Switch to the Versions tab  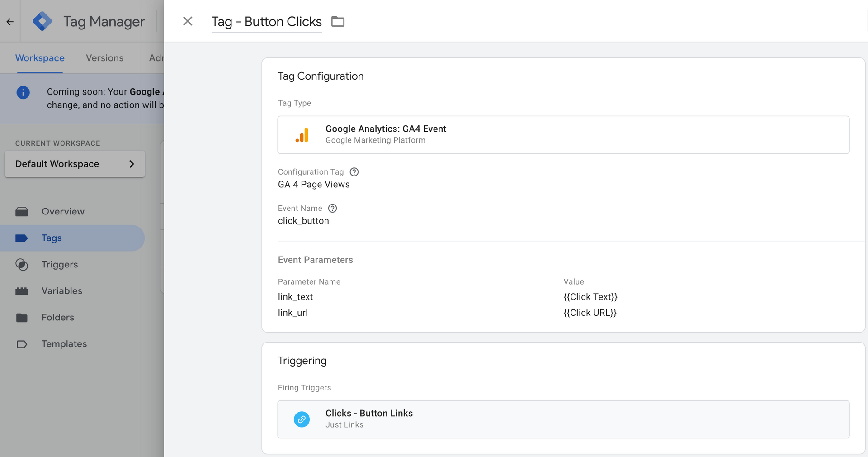104,58
